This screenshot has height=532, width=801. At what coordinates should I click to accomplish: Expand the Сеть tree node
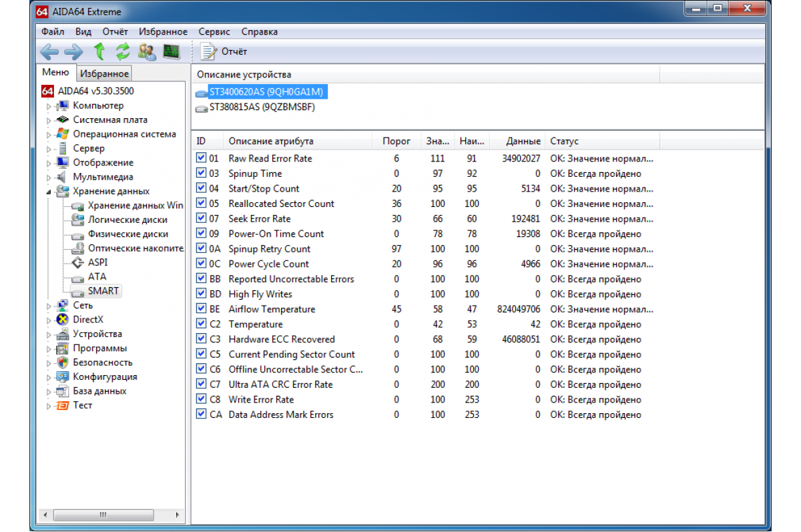(48, 306)
